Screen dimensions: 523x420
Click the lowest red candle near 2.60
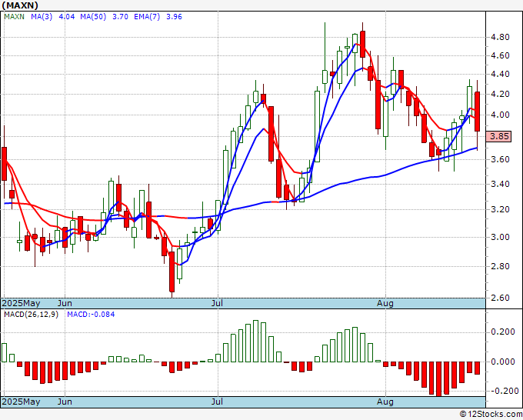(172, 272)
